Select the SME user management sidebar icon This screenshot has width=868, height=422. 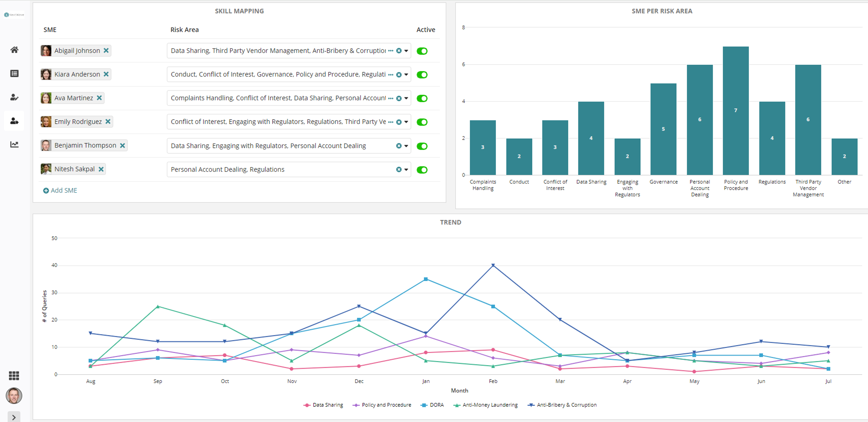pyautogui.click(x=14, y=121)
